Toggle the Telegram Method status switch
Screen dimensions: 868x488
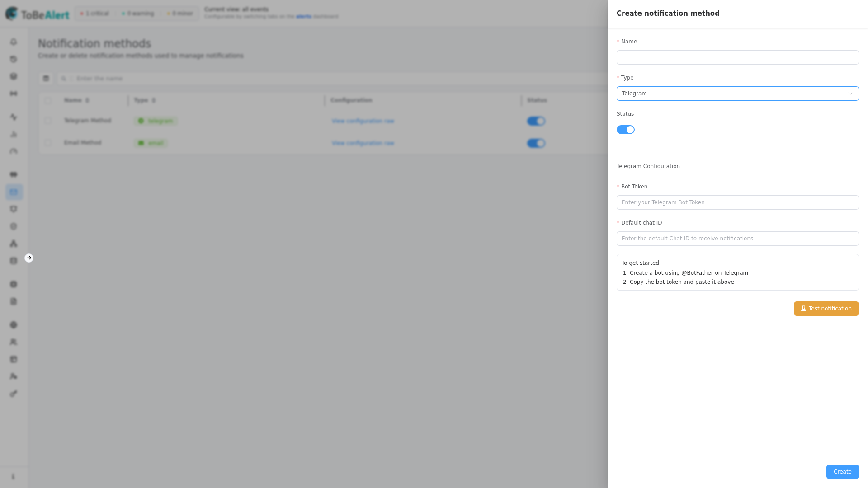(536, 121)
